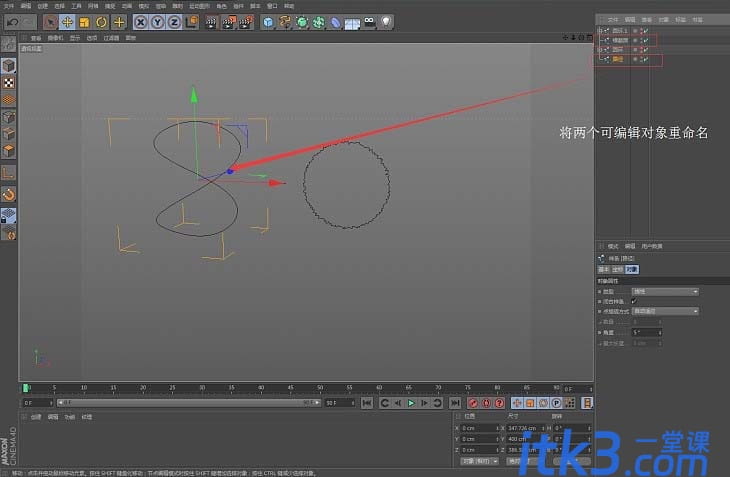
Task: Toggle the Snap magnet icon
Action: click(8, 194)
